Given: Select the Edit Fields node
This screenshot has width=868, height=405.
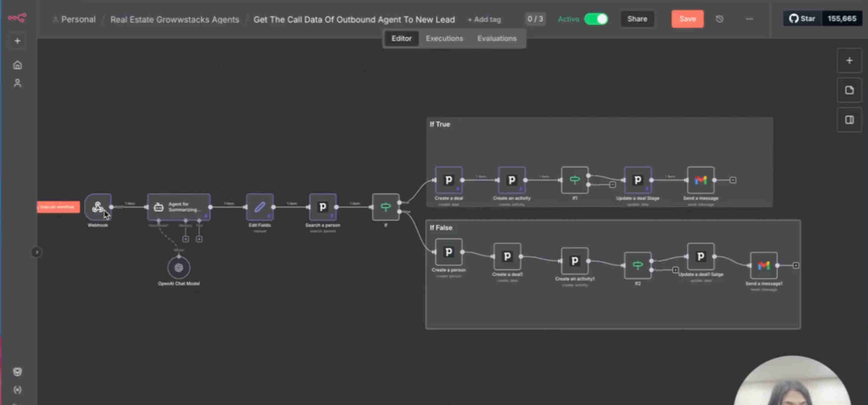Looking at the screenshot, I should [260, 207].
